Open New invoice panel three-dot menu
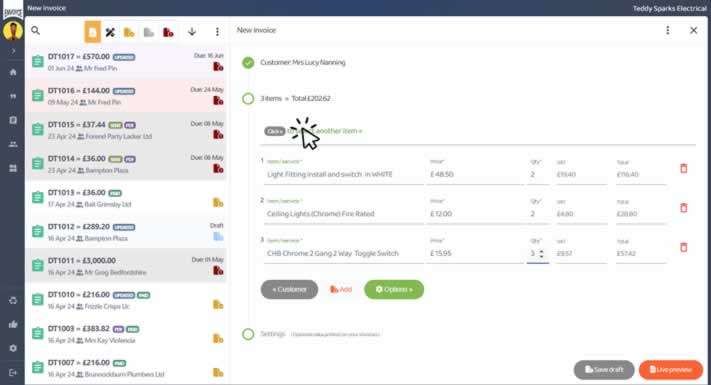 667,30
